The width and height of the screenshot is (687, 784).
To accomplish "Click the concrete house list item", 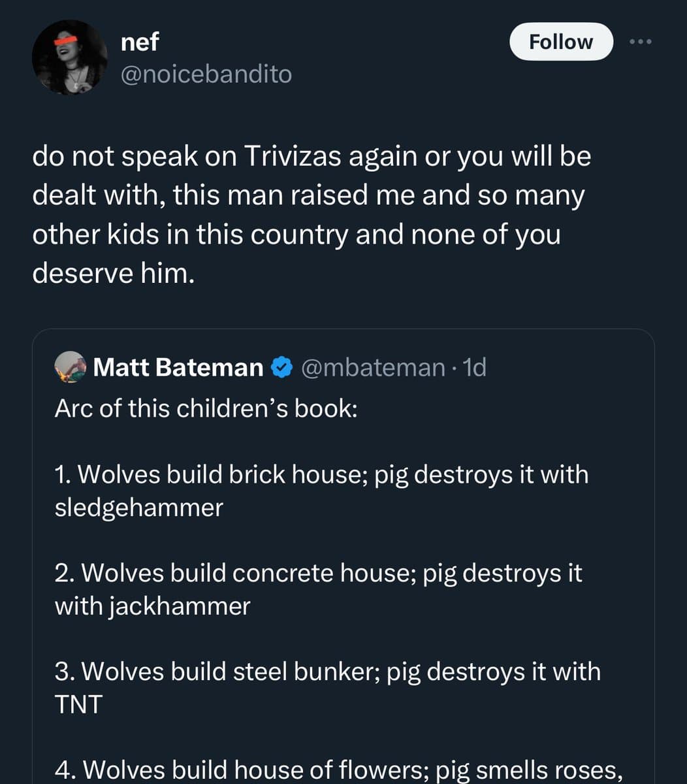I will pos(318,589).
